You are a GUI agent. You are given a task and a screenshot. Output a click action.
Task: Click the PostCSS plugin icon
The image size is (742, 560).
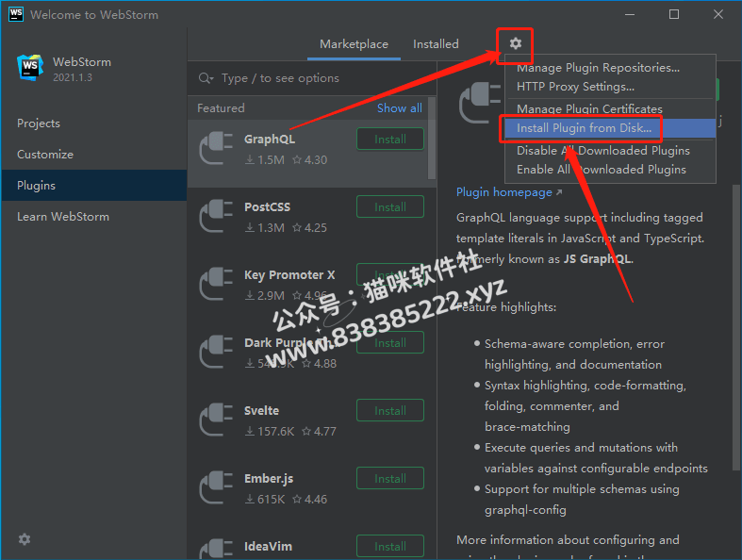[x=216, y=216]
